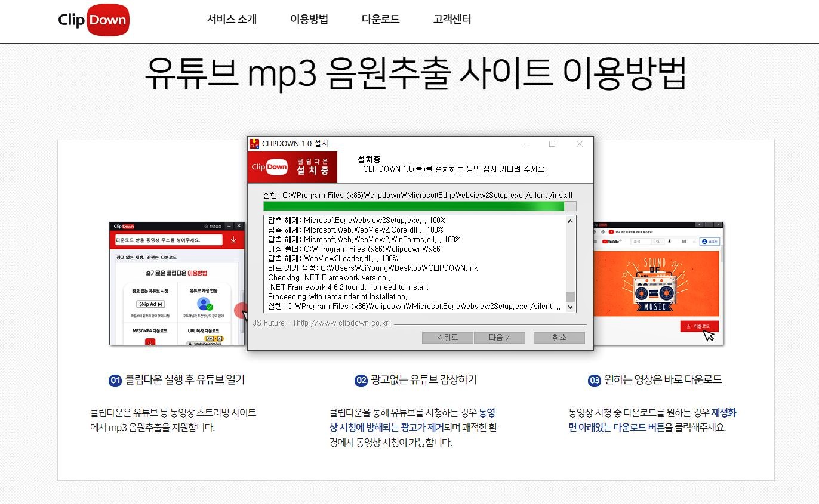Click the green installation progress bar

click(413, 206)
